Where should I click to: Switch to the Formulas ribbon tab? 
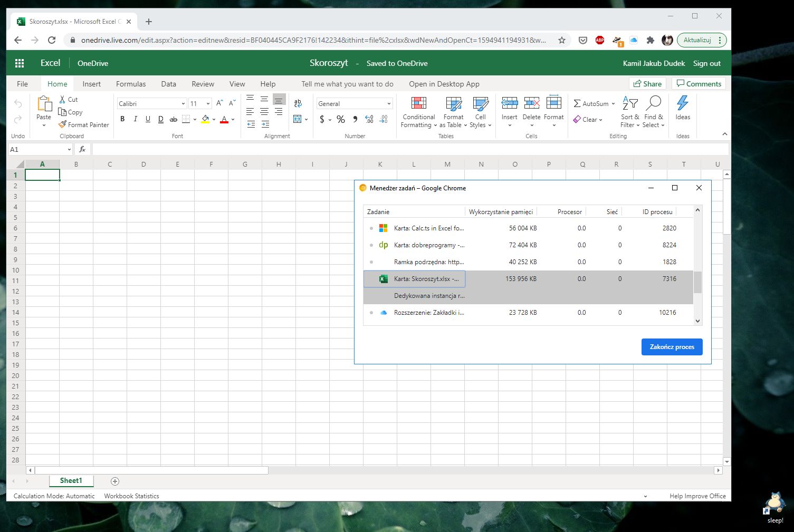(x=131, y=84)
